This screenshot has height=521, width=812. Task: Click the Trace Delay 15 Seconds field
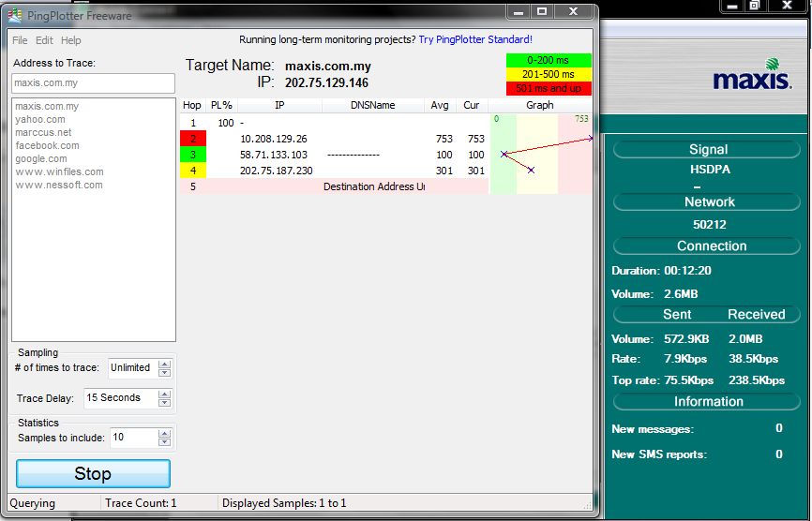pos(121,398)
